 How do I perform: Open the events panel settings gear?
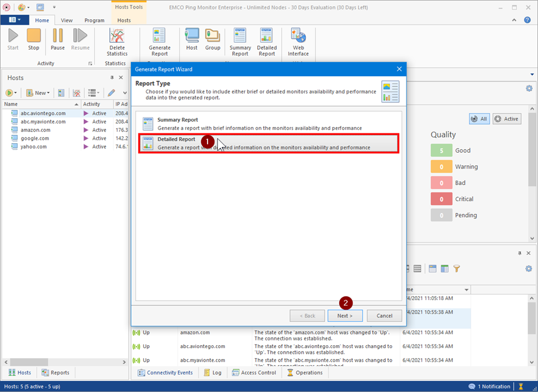[529, 269]
